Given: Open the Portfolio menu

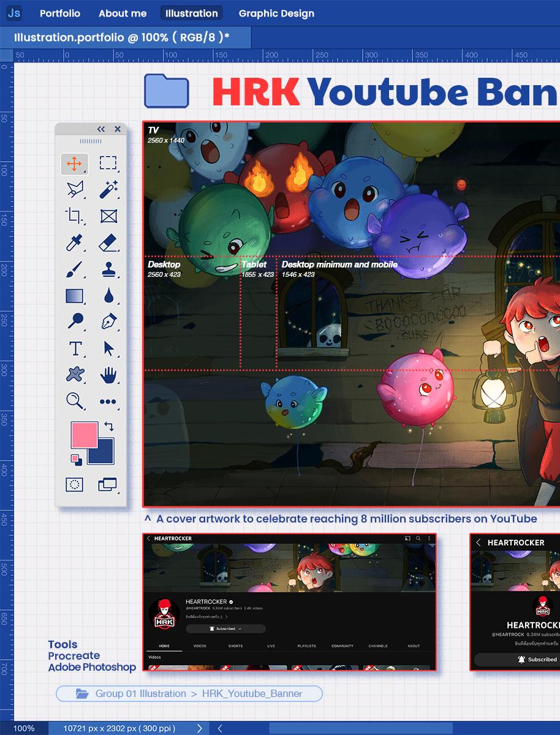Looking at the screenshot, I should (60, 13).
